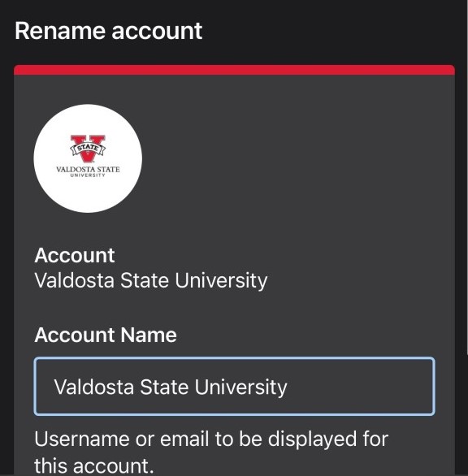Click the word account in Rename account
The height and width of the screenshot is (476, 468).
(157, 31)
